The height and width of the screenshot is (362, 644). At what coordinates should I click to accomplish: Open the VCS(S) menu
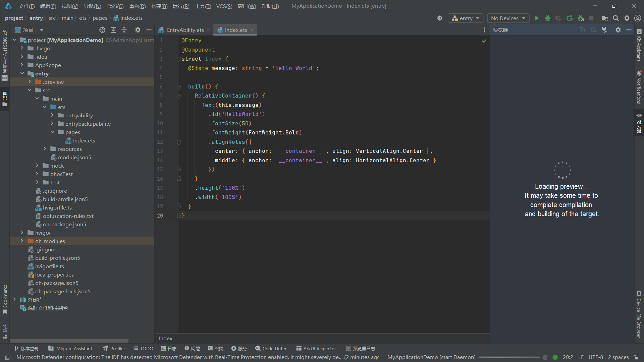tap(224, 6)
